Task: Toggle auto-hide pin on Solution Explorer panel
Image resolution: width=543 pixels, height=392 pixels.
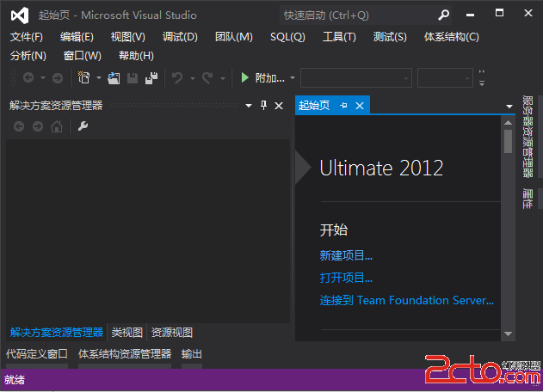Action: [x=263, y=105]
